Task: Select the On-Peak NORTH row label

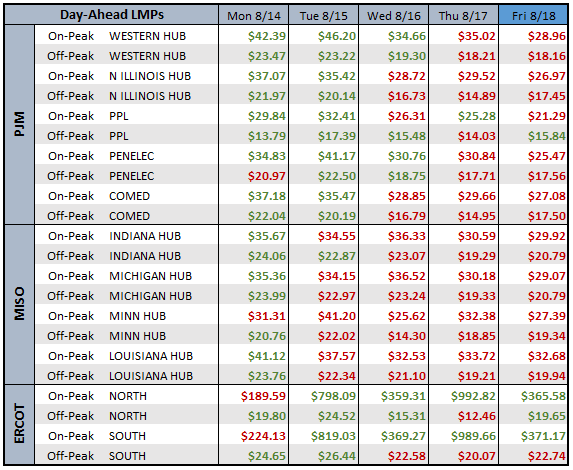Action: [97, 396]
